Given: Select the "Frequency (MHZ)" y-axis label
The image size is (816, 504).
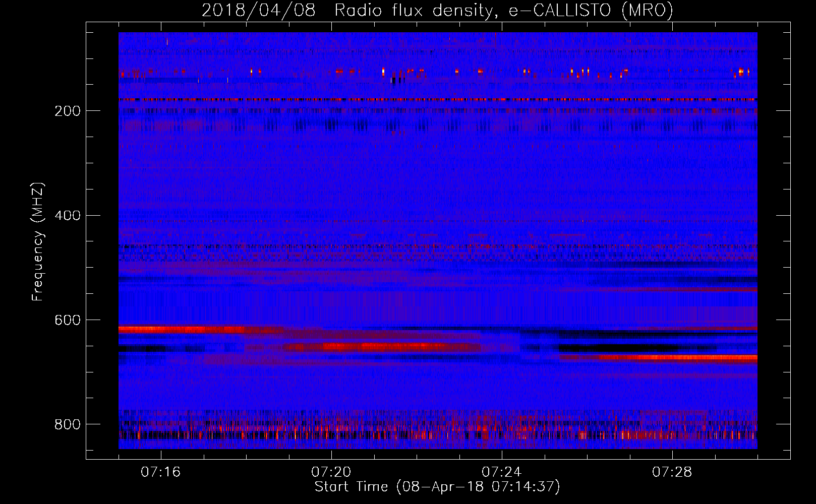Looking at the screenshot, I should [38, 242].
